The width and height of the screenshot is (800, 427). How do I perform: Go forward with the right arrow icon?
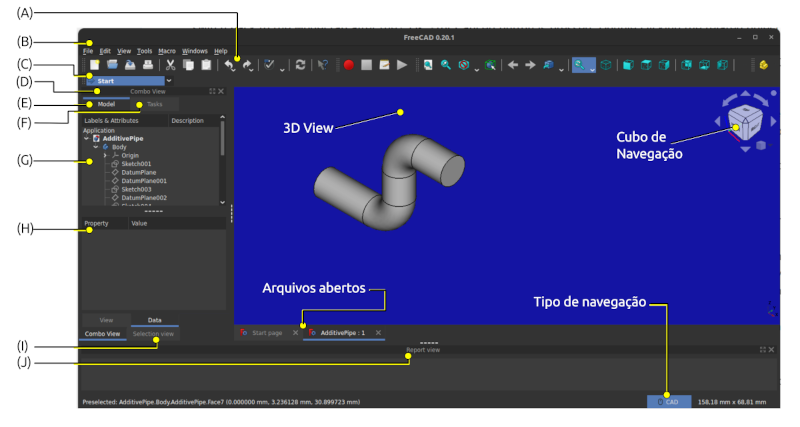point(531,65)
